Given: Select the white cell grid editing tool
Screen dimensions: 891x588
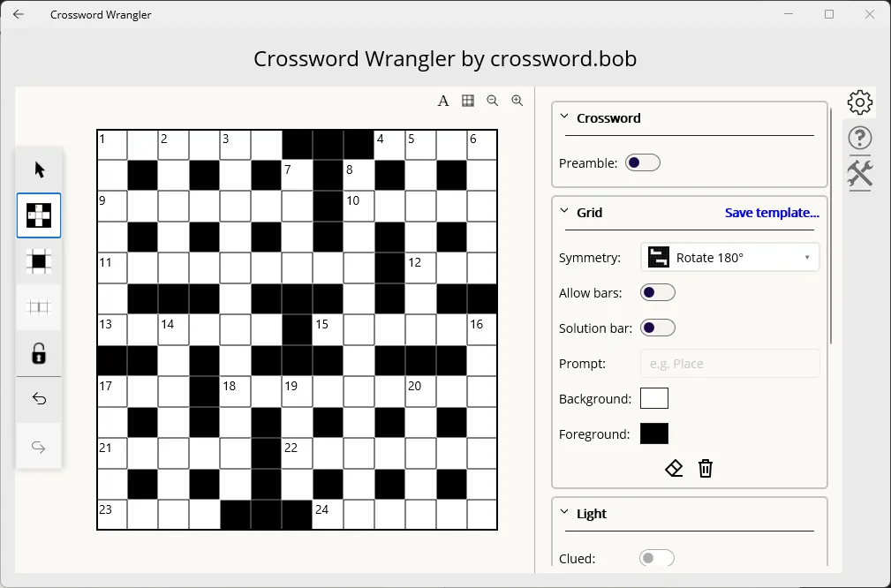Looking at the screenshot, I should [39, 215].
